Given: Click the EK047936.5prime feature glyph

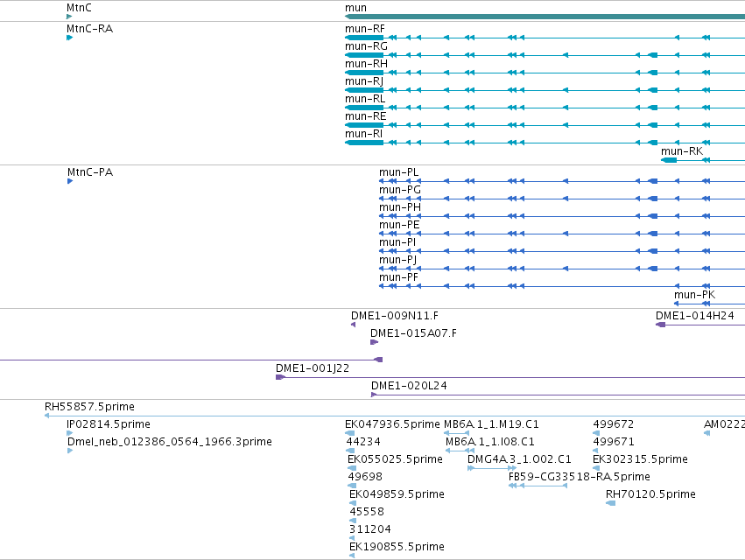Looking at the screenshot, I should pyautogui.click(x=349, y=433).
